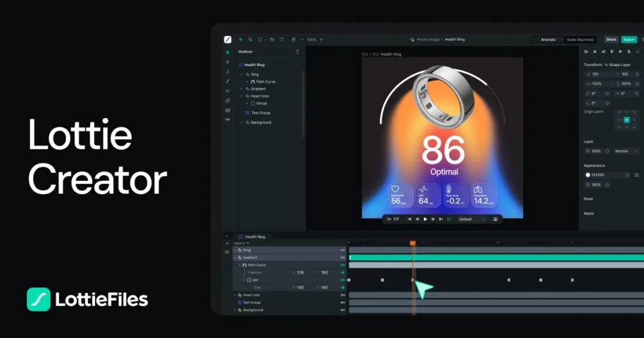The height and width of the screenshot is (338, 644).
Task: Jump to the first frame
Action: 409,219
